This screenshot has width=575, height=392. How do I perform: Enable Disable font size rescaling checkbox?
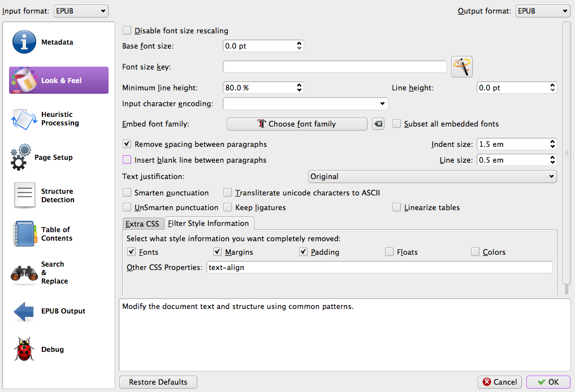pyautogui.click(x=127, y=31)
